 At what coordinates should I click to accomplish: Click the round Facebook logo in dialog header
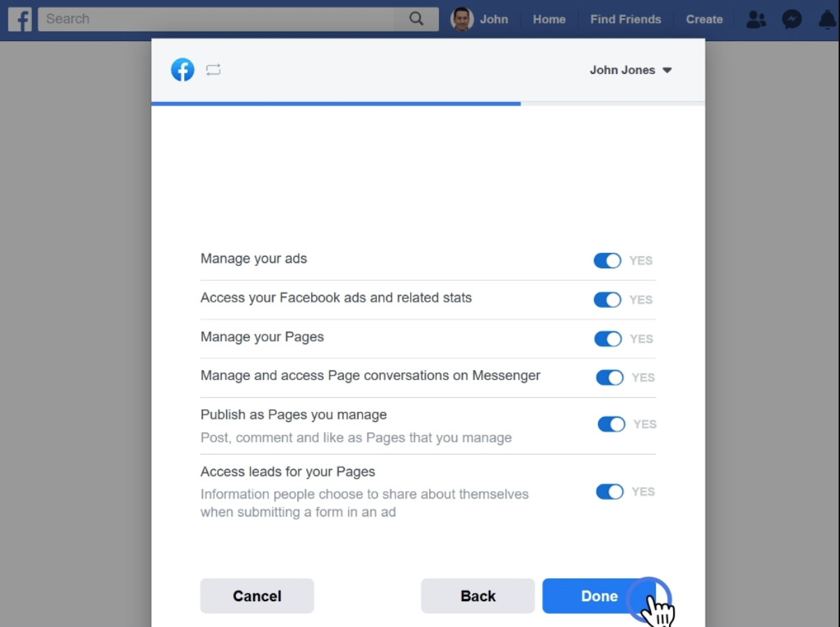[x=183, y=70]
